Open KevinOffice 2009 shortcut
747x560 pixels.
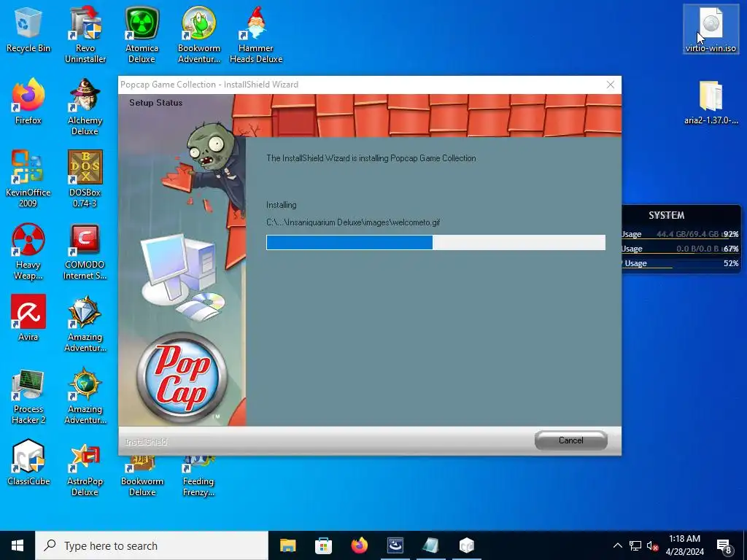tap(28, 179)
